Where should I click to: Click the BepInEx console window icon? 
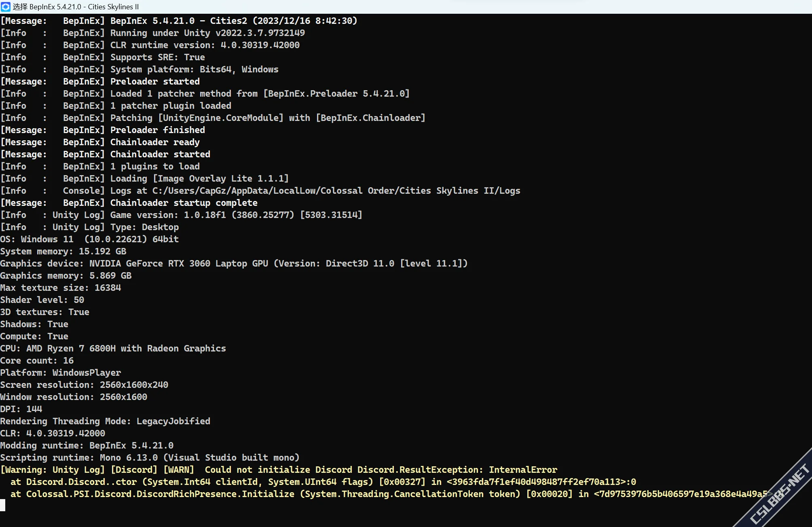pos(6,7)
